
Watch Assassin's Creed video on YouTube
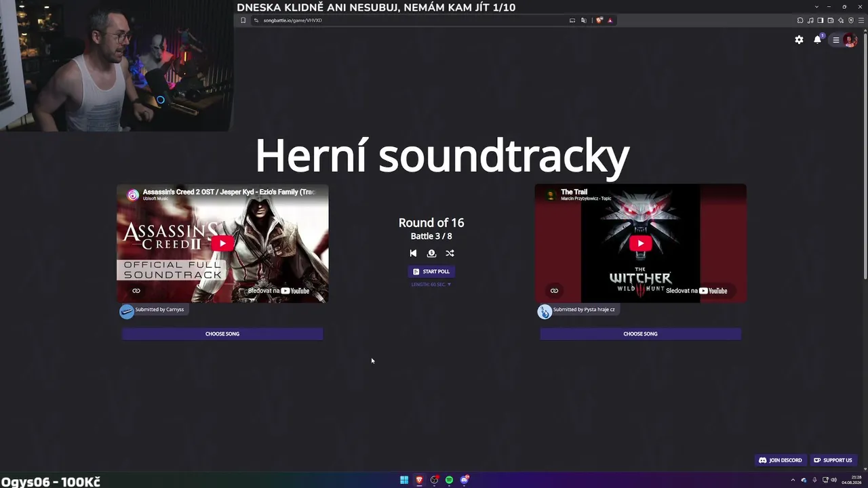279,291
